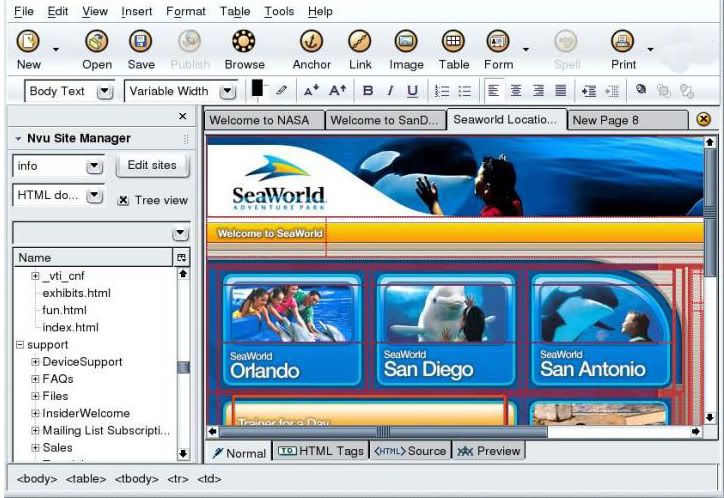Increase the font size

pyautogui.click(x=338, y=90)
